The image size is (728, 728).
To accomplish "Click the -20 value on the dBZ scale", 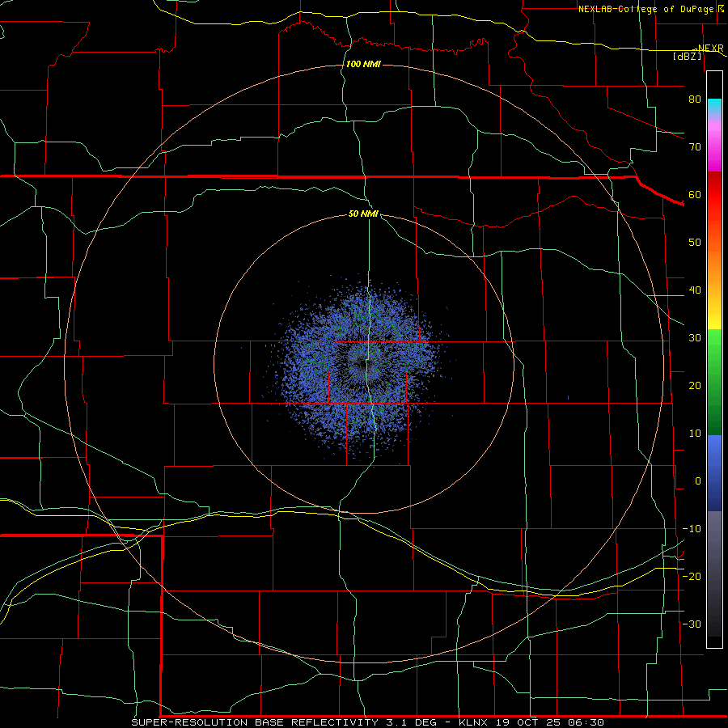I will (x=692, y=576).
